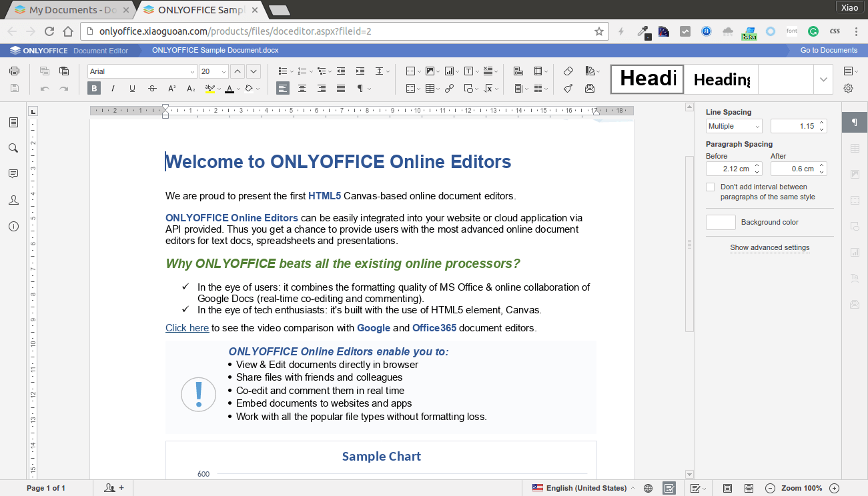Click the Clear style eraser icon
The image size is (868, 496).
[568, 71]
